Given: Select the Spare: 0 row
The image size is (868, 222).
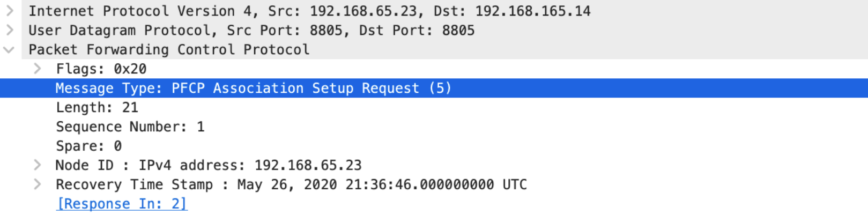Looking at the screenshot, I should (88, 146).
